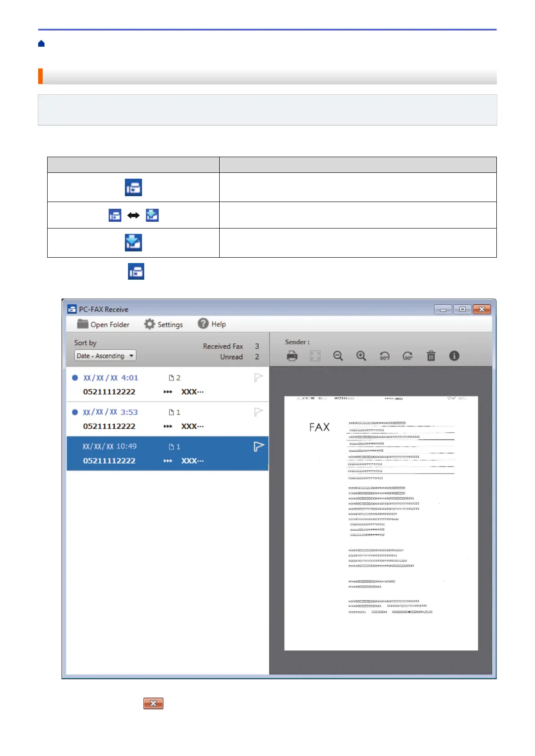This screenshot has width=535, height=756.
Task: Minimize the PC-FAX Receive window
Action: pos(443,309)
